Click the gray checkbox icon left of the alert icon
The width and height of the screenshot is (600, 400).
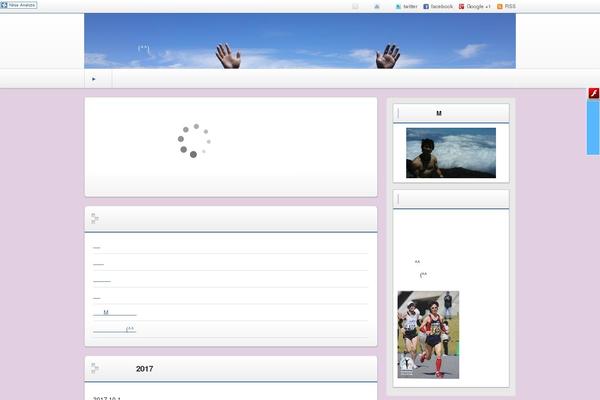(x=355, y=7)
